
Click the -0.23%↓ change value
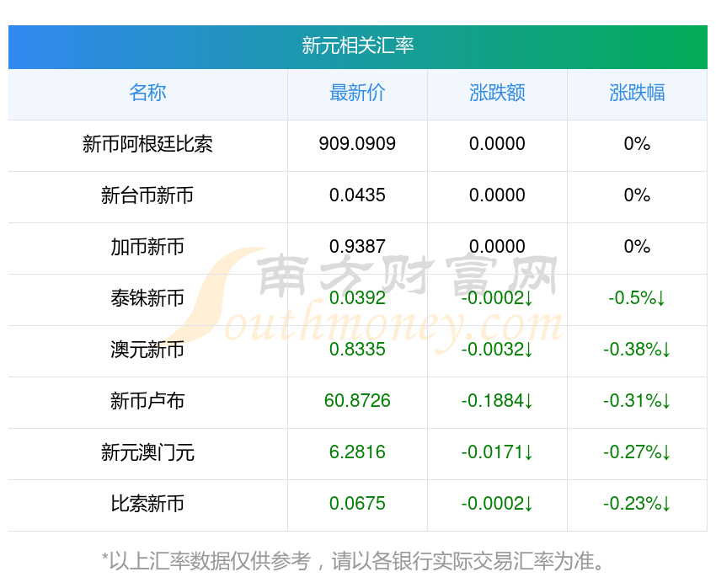(637, 504)
